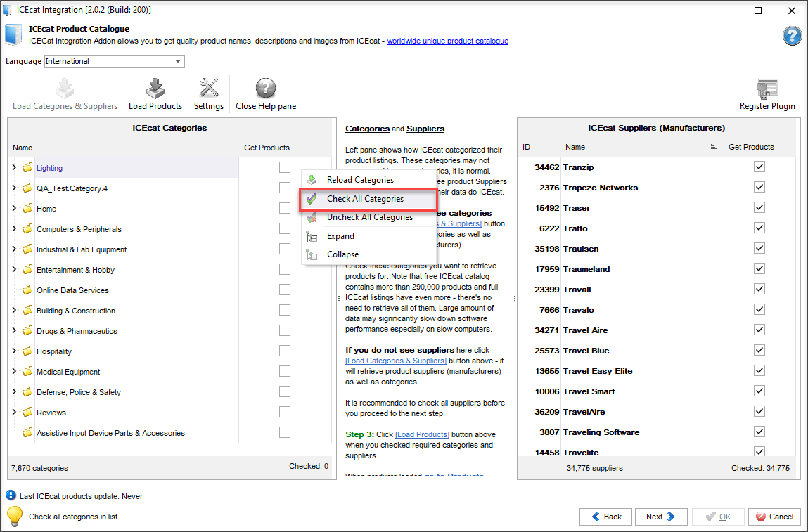Click the Uncheck All Categories icon

point(312,217)
